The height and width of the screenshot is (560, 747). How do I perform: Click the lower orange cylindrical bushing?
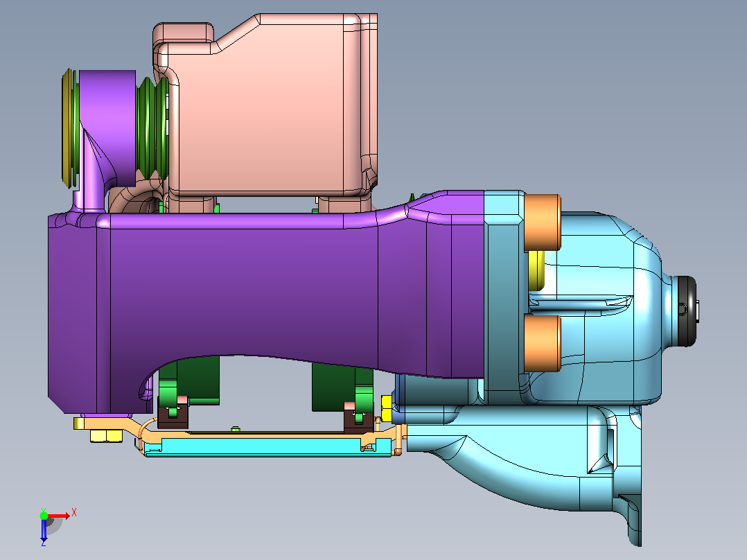(542, 343)
